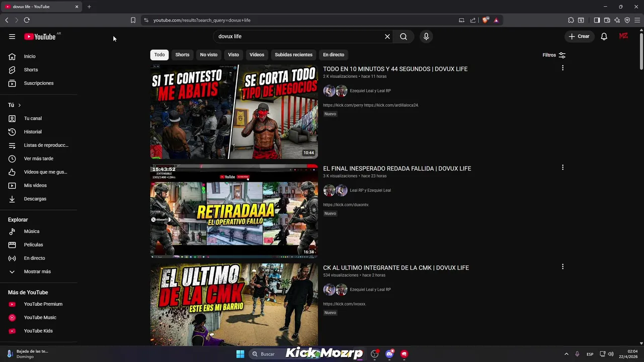644x362 pixels.
Task: Clear the search box with X
Action: pos(387,37)
